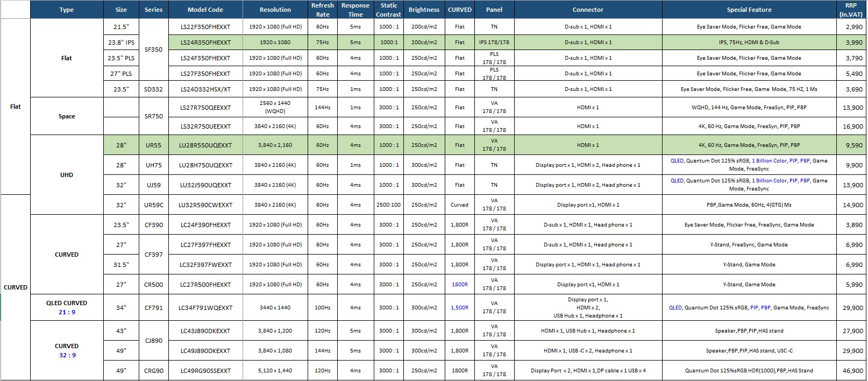The height and width of the screenshot is (381, 868).
Task: Click the price 46,900 cell
Action: click(x=851, y=371)
